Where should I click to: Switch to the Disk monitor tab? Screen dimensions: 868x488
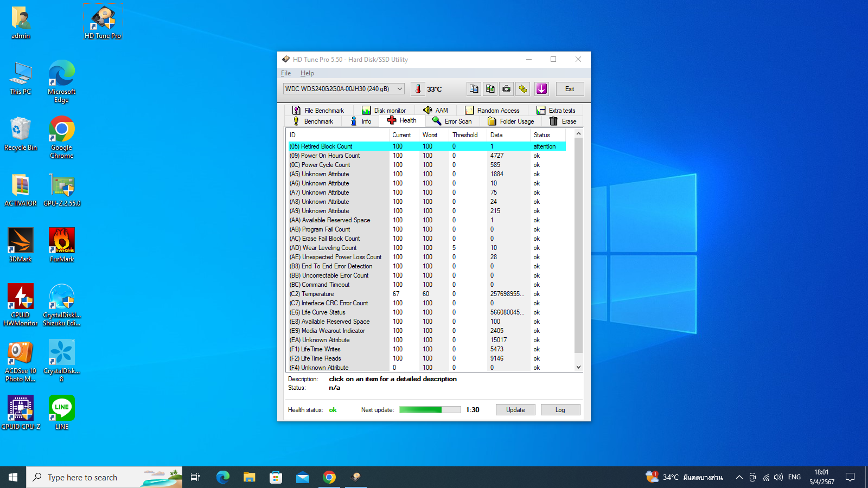pos(384,110)
